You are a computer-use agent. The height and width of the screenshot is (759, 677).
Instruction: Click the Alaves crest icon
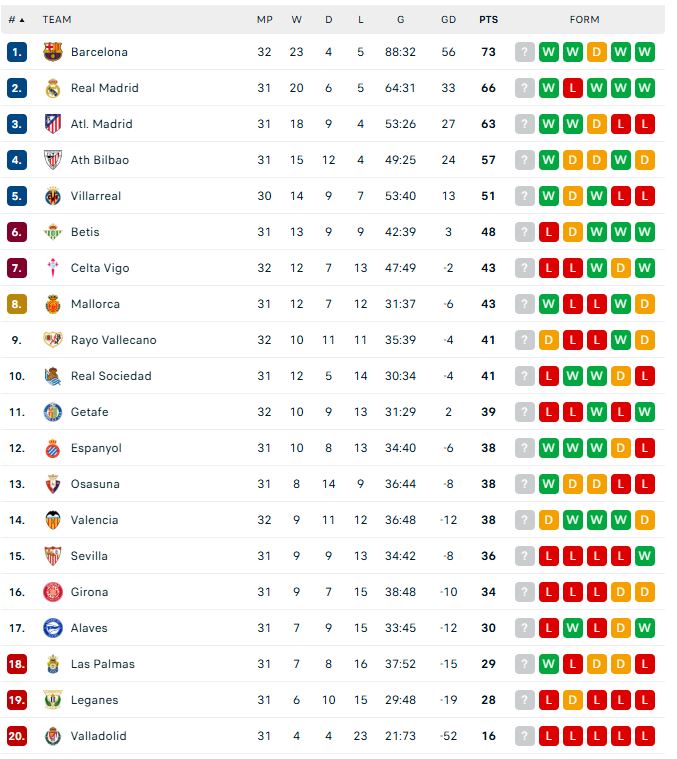[x=53, y=628]
